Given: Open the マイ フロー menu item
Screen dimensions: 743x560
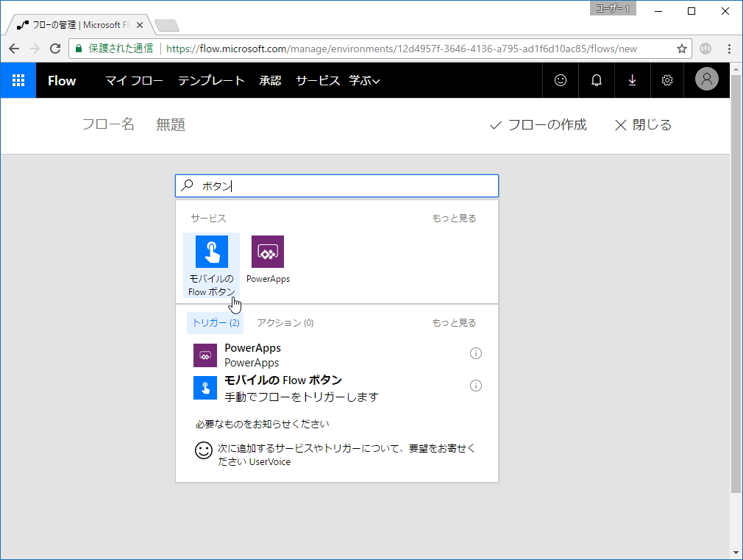Looking at the screenshot, I should pyautogui.click(x=134, y=81).
